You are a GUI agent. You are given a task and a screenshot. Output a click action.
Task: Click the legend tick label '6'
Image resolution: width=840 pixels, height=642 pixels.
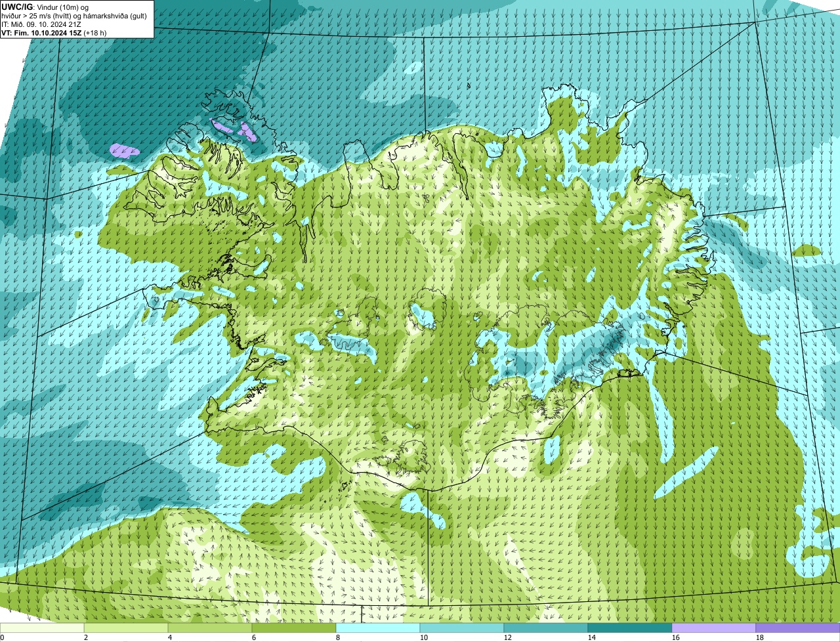[254, 637]
